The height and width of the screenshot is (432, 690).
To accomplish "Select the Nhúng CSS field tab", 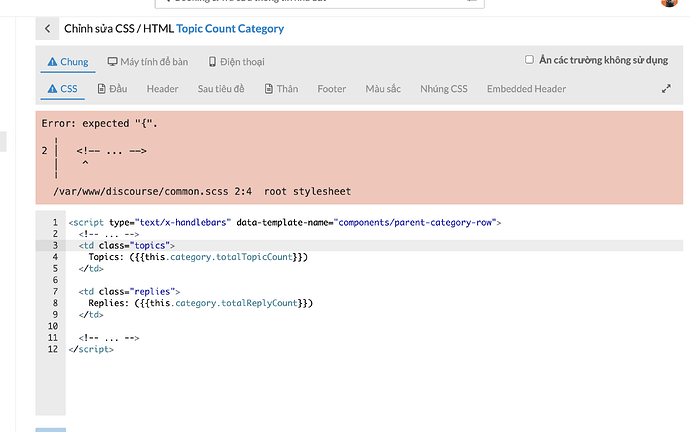I will [444, 89].
